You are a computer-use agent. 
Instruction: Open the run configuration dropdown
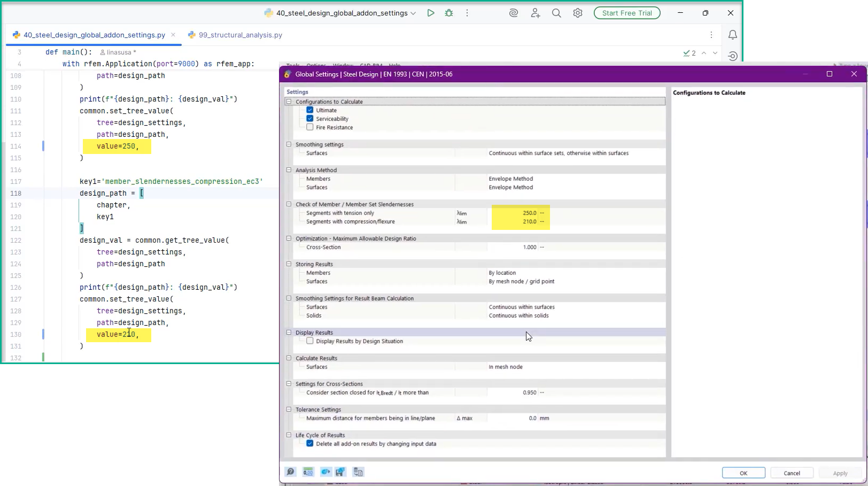click(413, 12)
